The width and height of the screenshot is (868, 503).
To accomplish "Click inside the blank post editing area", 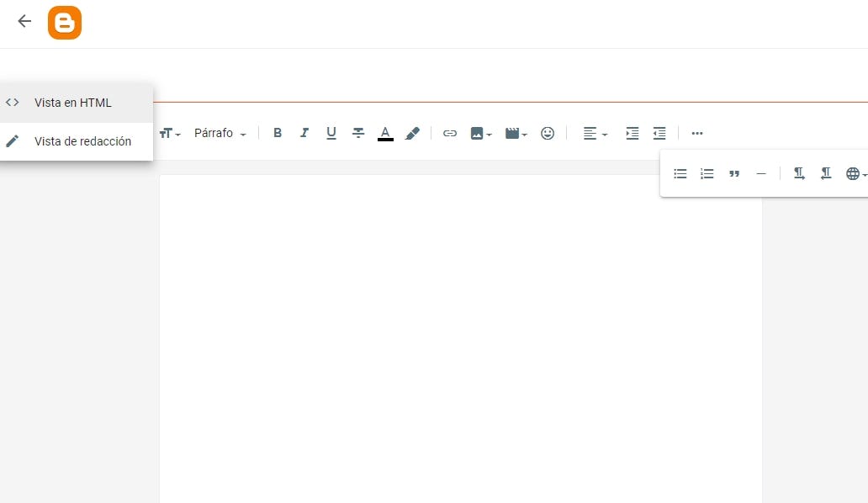I will click(x=460, y=336).
